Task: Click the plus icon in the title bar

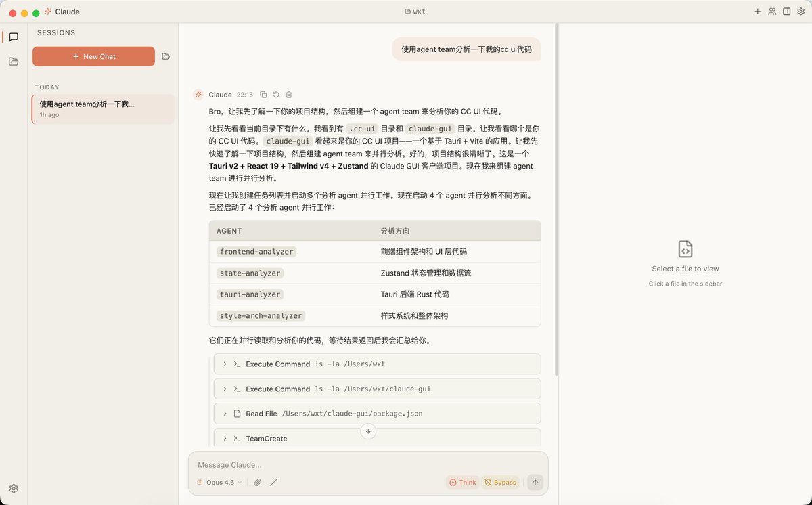Action: coord(757,12)
